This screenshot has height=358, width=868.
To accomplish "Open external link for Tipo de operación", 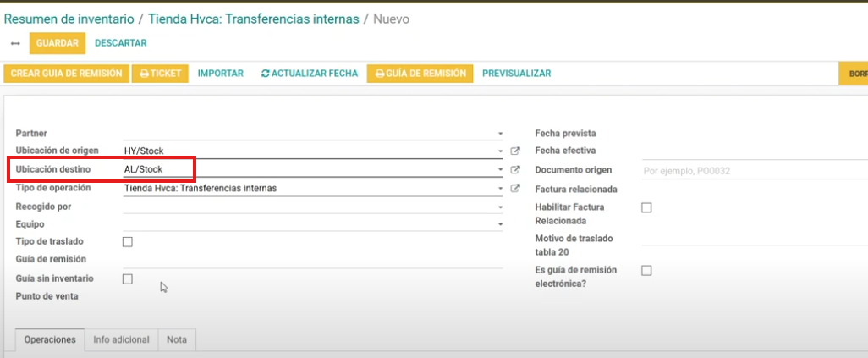I will (515, 188).
